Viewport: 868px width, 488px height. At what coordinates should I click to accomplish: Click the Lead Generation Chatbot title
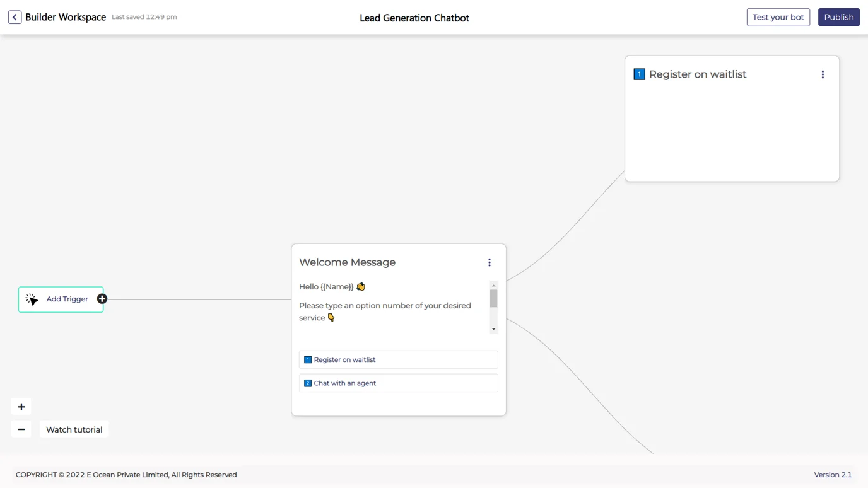click(414, 18)
